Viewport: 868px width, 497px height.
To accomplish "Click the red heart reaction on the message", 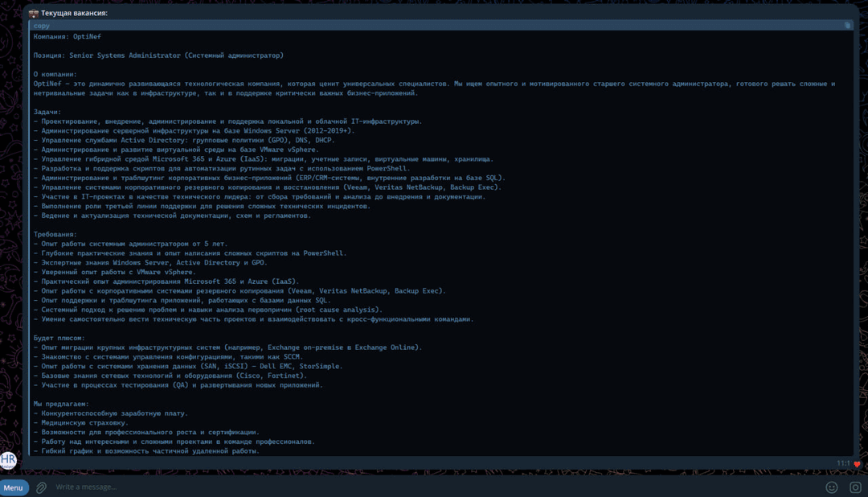I will tap(857, 464).
